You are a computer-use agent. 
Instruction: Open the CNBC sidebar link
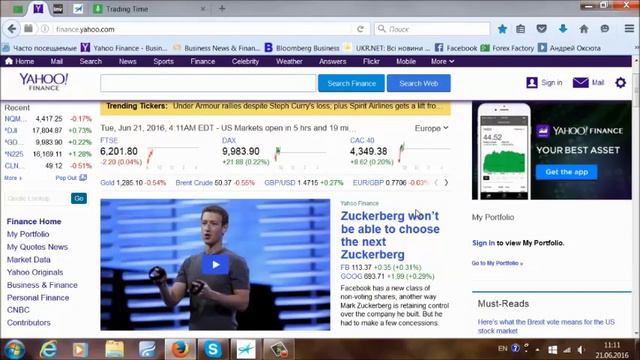[18, 310]
